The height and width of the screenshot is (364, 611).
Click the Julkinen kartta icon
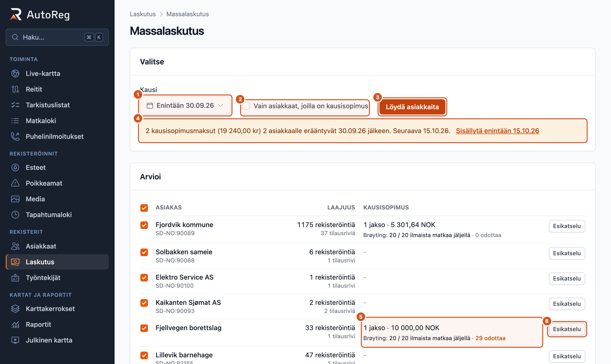pyautogui.click(x=15, y=340)
